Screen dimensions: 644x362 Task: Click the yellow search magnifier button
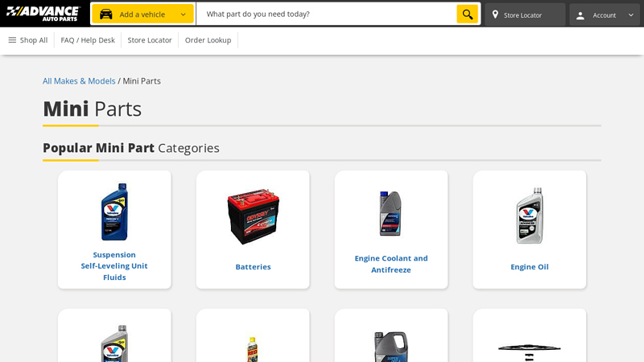click(x=468, y=14)
